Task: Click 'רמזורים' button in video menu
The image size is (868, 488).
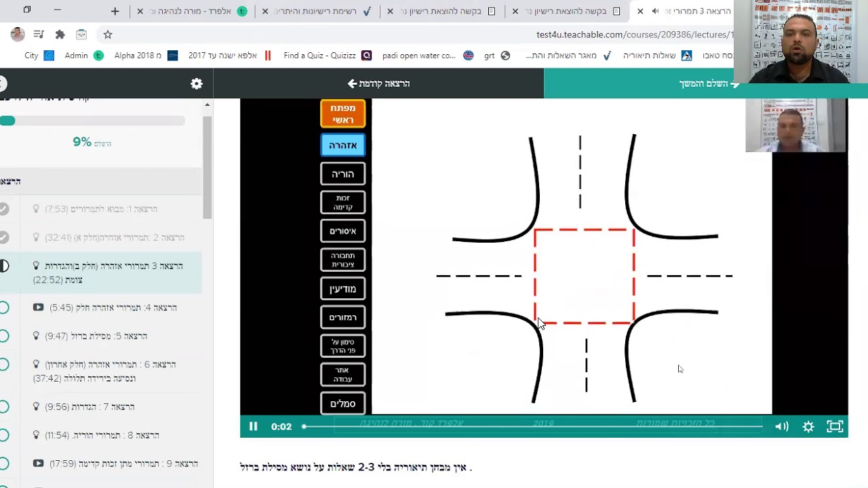Action: click(343, 317)
